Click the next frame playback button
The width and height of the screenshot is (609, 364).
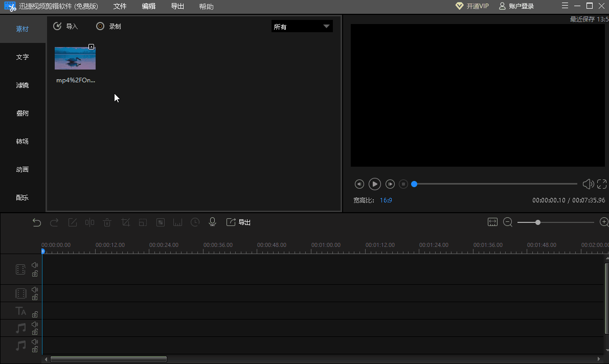click(x=390, y=184)
